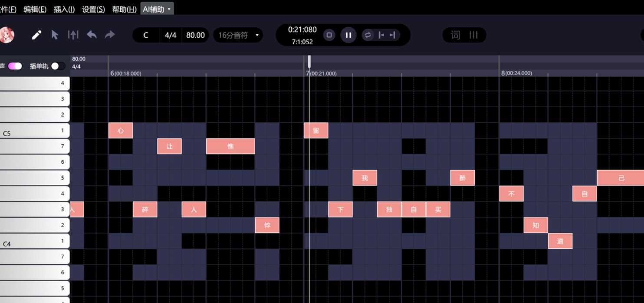
Task: Open the 文件(F) menu
Action: pos(8,9)
